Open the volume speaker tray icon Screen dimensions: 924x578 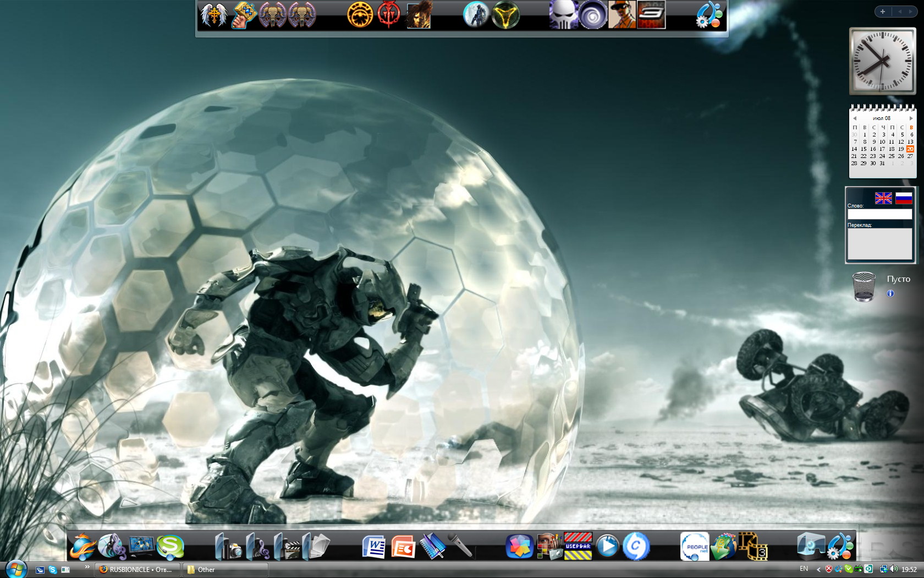tap(893, 569)
